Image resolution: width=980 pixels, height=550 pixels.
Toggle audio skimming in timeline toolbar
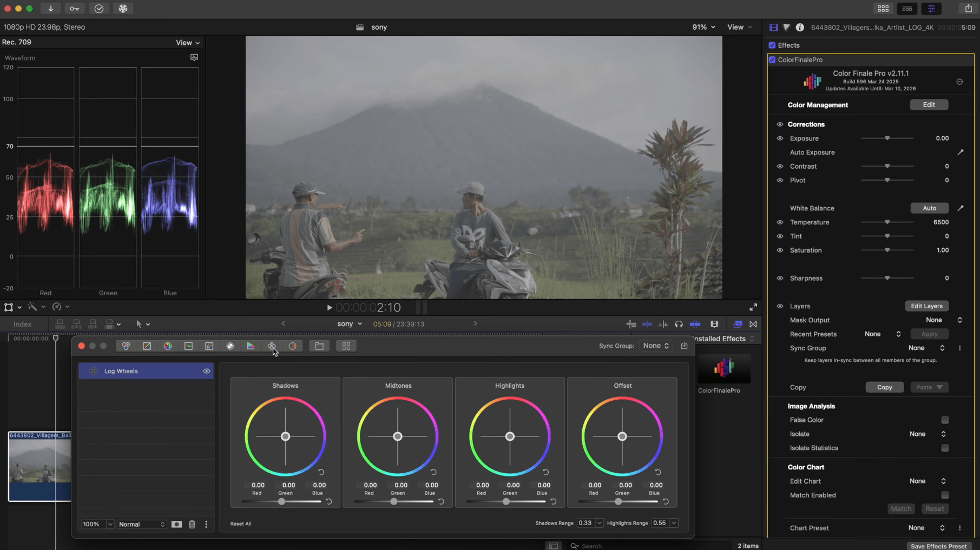tap(663, 324)
